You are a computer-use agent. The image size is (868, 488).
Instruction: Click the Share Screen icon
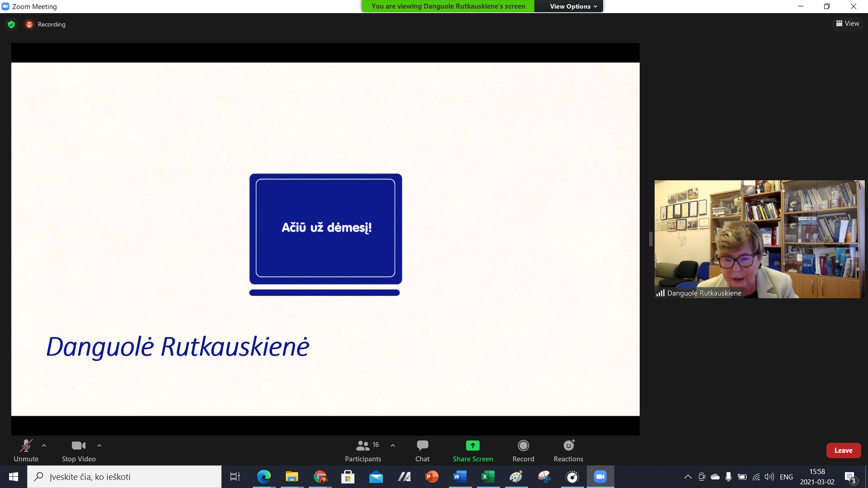click(x=473, y=446)
